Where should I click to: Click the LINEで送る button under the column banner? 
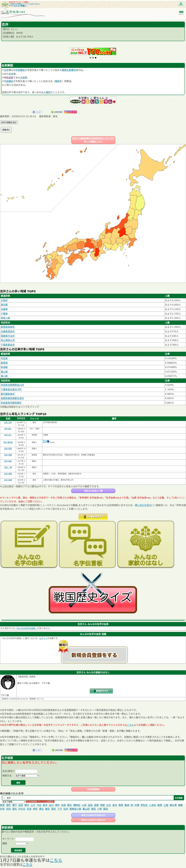tap(57, 112)
